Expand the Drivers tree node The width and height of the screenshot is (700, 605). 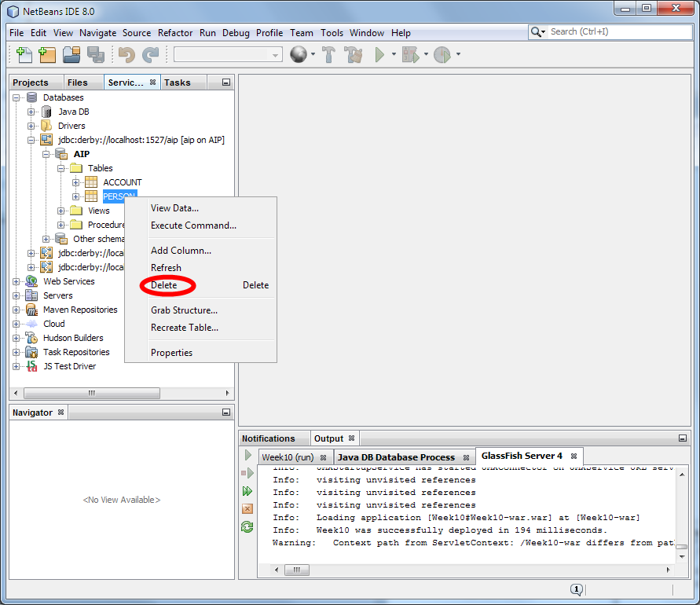point(31,126)
